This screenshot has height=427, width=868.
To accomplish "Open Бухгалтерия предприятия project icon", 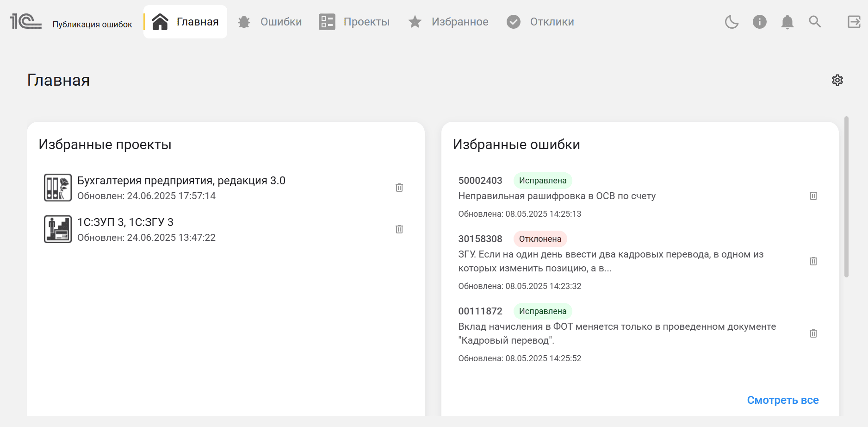I will (x=58, y=188).
